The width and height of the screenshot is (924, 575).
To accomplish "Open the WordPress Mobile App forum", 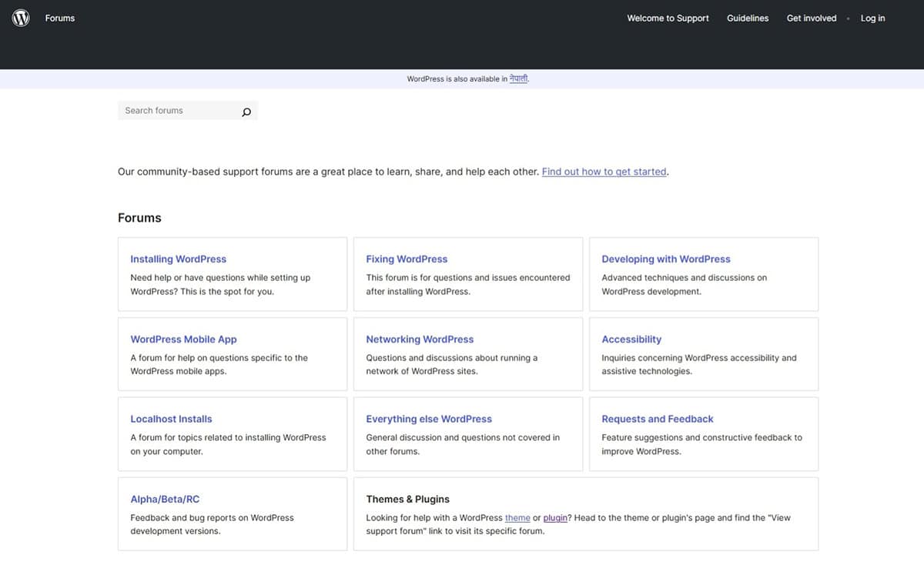I will pyautogui.click(x=183, y=339).
